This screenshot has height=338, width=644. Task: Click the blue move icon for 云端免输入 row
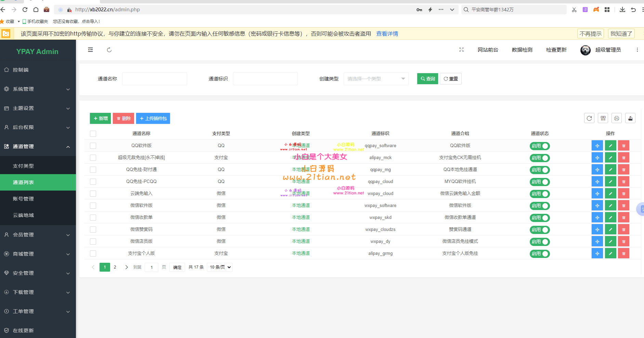click(597, 193)
